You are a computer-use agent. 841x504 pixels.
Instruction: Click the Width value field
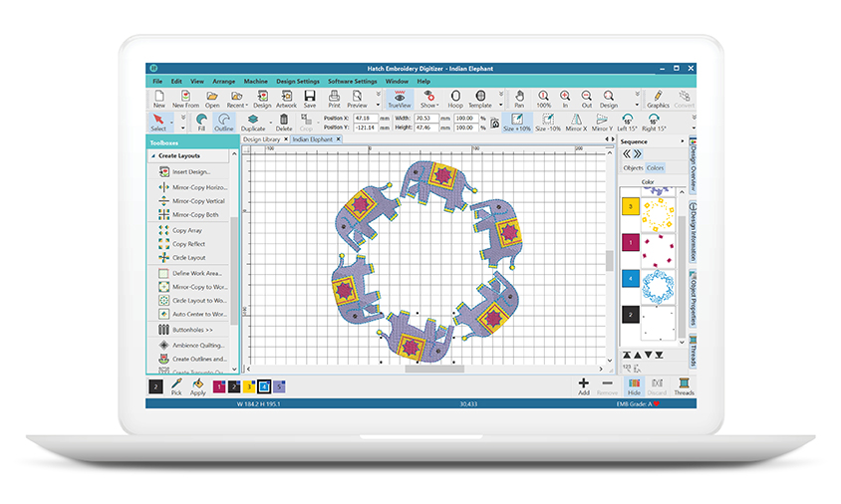[425, 118]
